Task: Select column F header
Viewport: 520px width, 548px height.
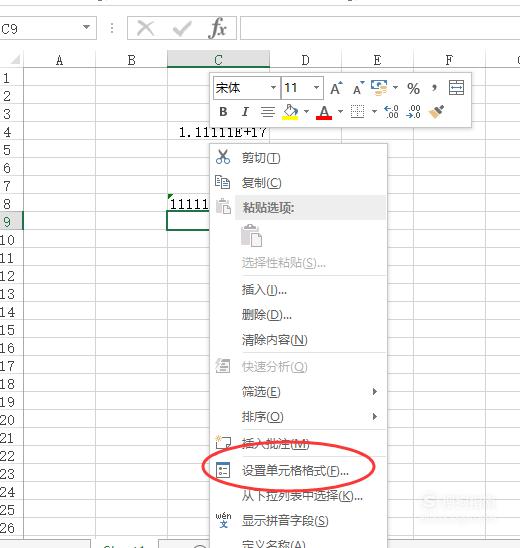Action: [x=449, y=60]
